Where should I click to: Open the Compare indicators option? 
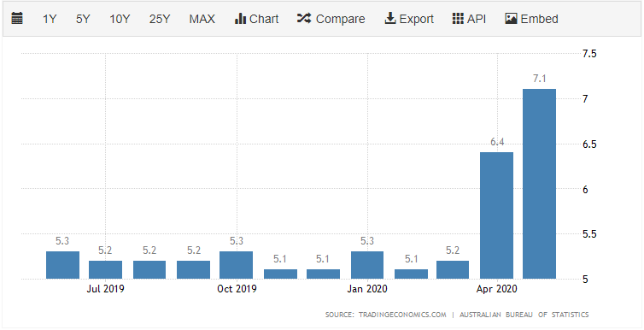click(331, 19)
